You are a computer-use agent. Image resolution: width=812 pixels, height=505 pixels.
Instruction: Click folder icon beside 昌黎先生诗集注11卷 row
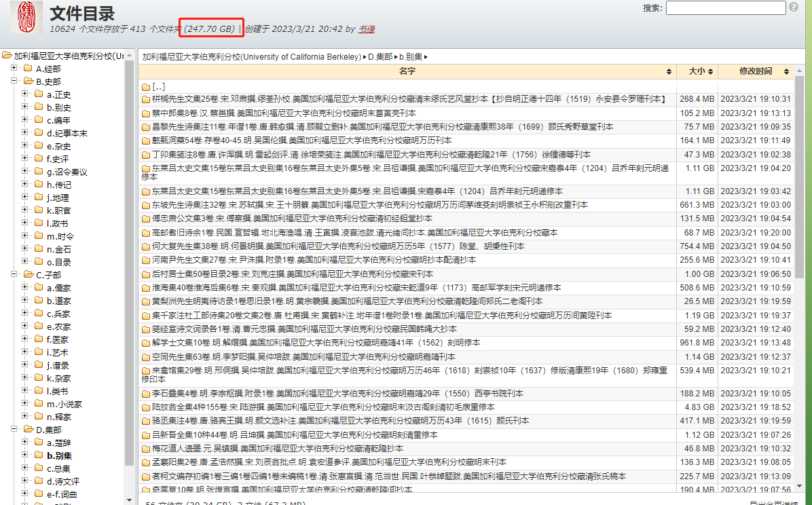146,127
